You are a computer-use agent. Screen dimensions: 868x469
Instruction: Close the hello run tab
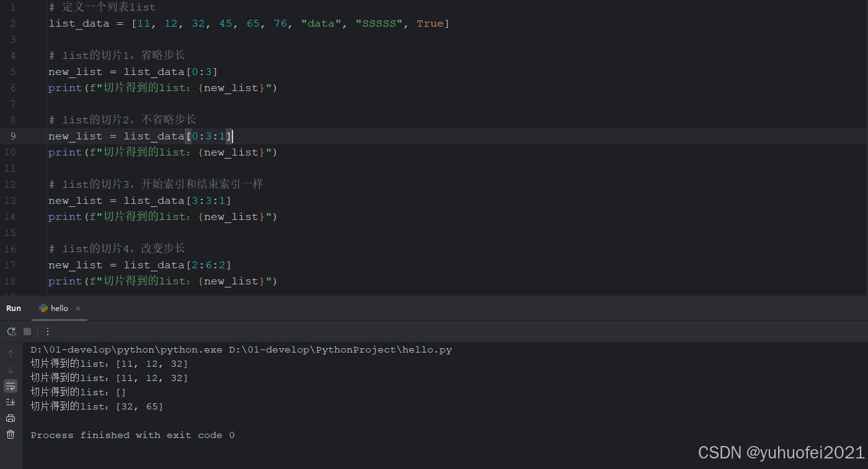78,308
